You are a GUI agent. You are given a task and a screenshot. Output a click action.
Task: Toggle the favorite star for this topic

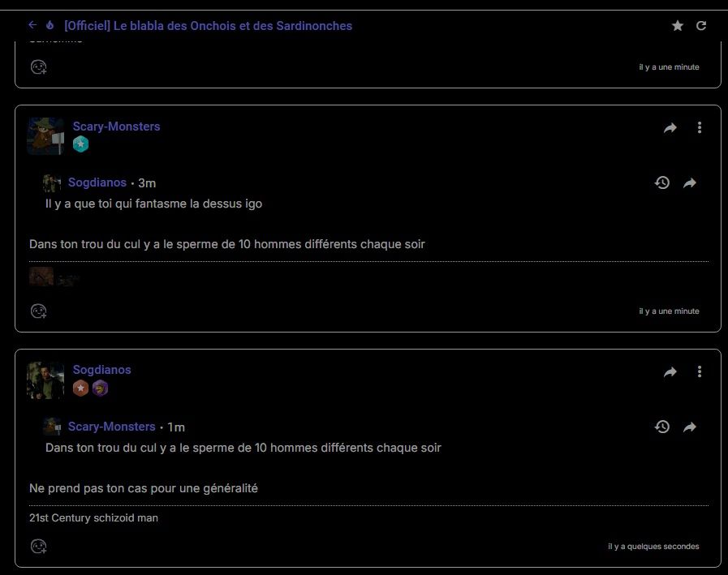pyautogui.click(x=678, y=25)
